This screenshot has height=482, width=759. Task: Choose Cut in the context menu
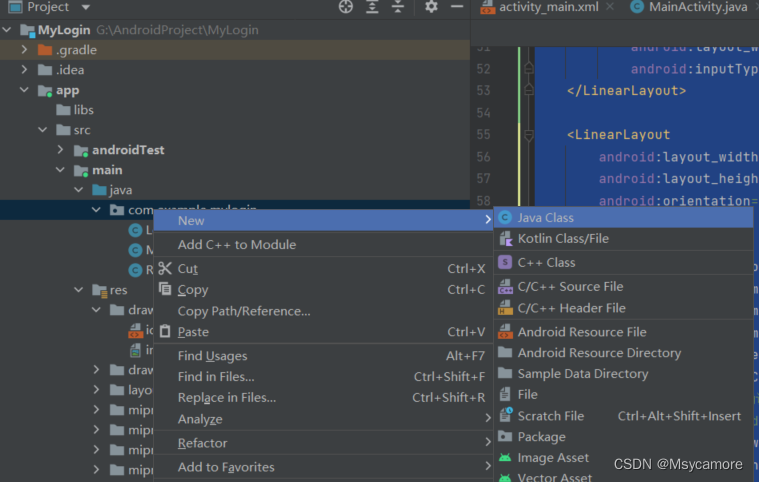point(323,269)
